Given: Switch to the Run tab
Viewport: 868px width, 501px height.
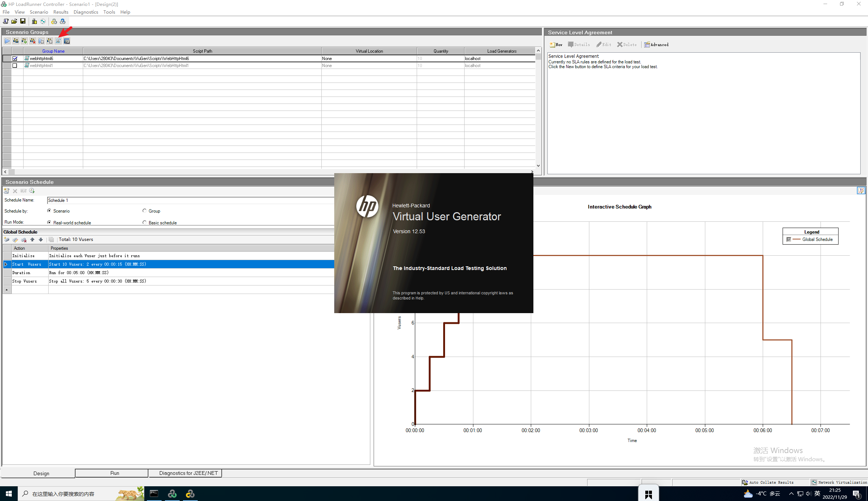Looking at the screenshot, I should (x=114, y=473).
